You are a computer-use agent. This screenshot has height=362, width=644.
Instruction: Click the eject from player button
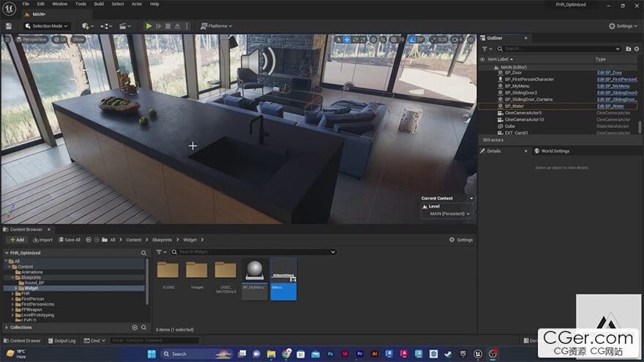tap(177, 26)
